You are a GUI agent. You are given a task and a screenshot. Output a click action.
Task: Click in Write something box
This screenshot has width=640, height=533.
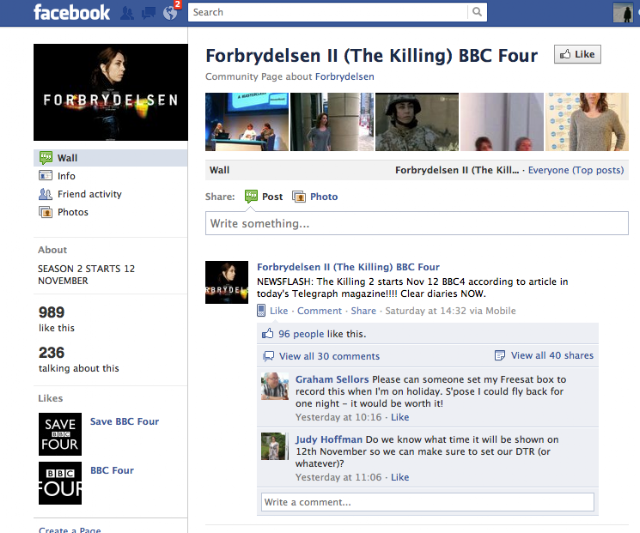[x=417, y=223]
